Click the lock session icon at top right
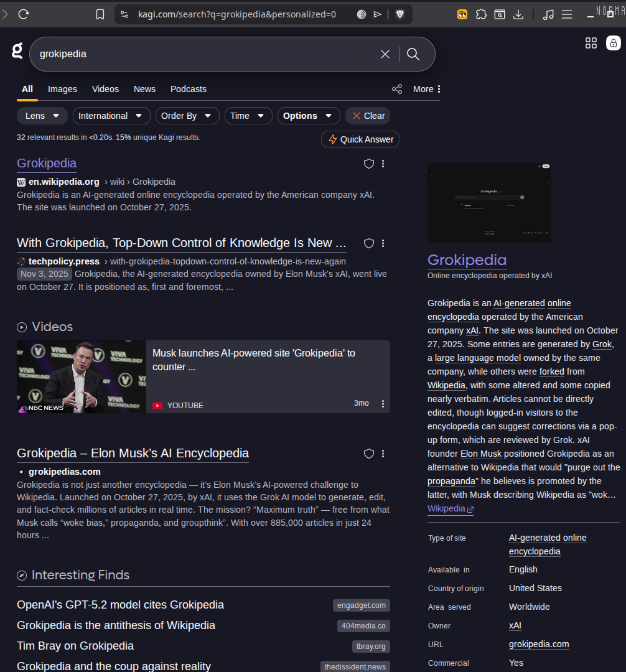 pos(613,43)
